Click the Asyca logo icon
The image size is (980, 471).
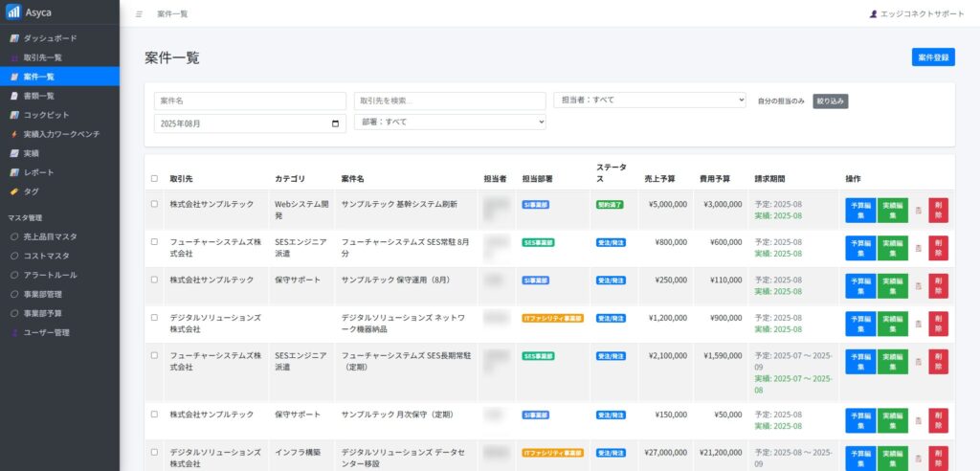click(13, 11)
